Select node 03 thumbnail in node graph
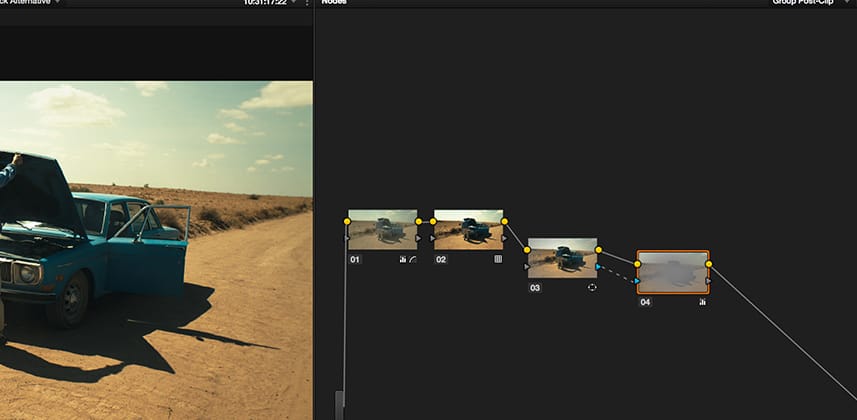 [x=562, y=258]
